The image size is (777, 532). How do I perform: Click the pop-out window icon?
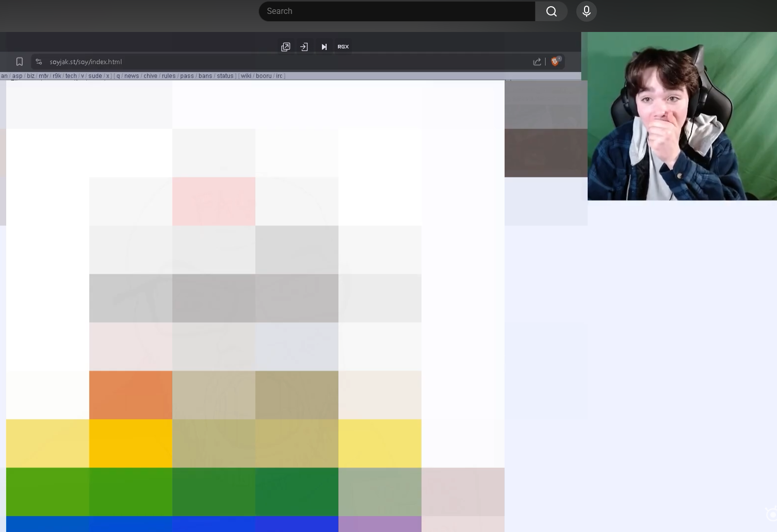[x=285, y=47]
